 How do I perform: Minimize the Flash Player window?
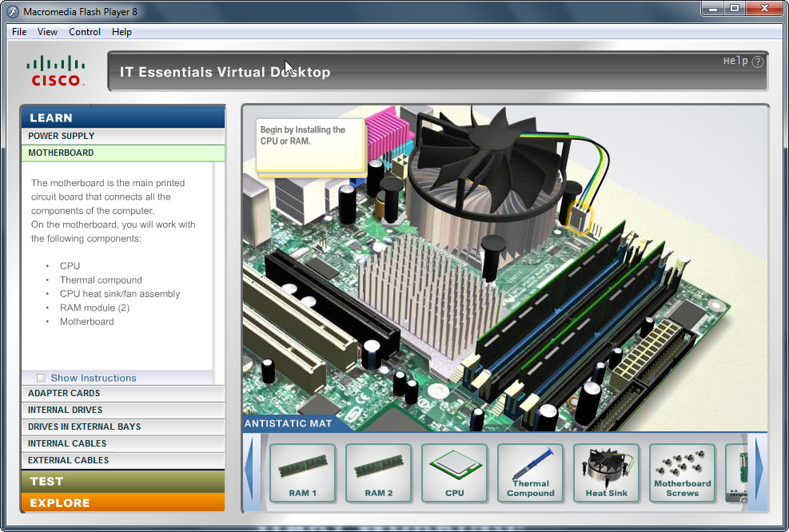pyautogui.click(x=714, y=9)
